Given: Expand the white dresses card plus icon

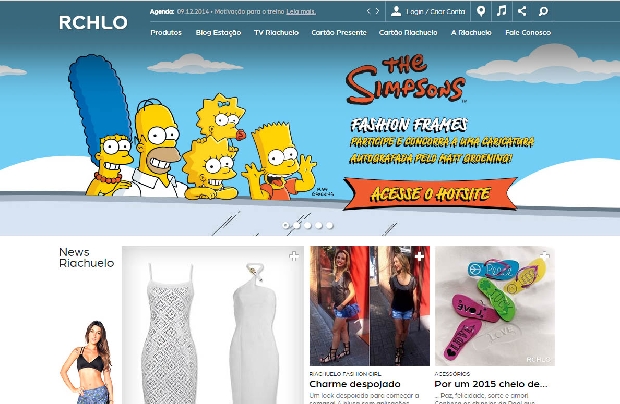Looking at the screenshot, I should 294,256.
